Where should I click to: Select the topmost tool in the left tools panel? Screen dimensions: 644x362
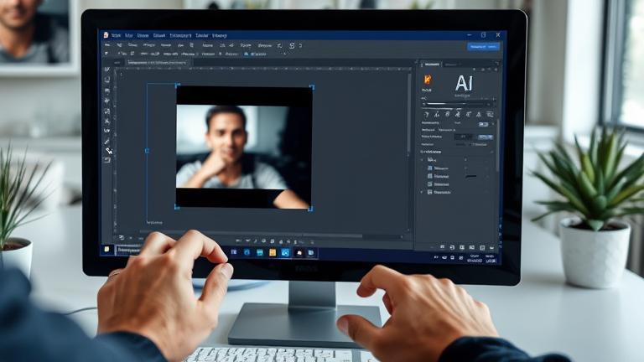[106, 70]
